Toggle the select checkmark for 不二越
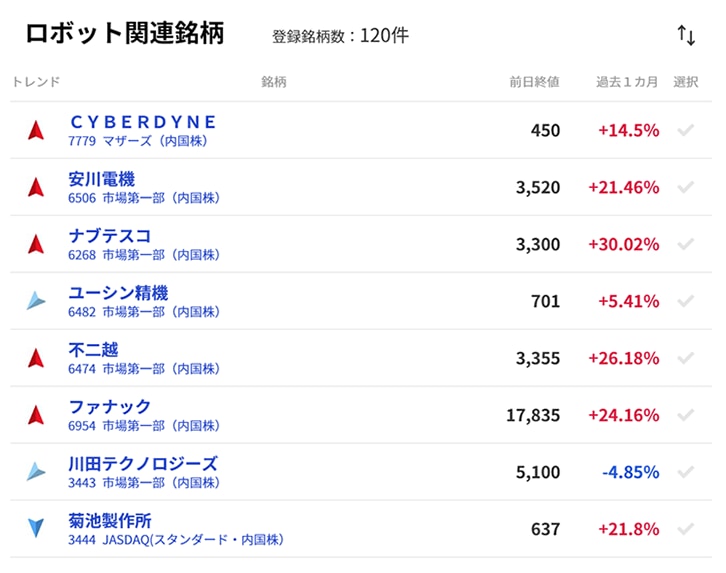Viewport: 726px width, 573px height. pyautogui.click(x=685, y=358)
